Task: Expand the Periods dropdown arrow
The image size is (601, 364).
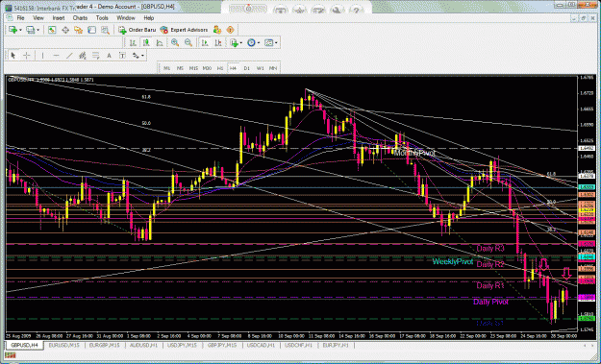Action: point(259,43)
